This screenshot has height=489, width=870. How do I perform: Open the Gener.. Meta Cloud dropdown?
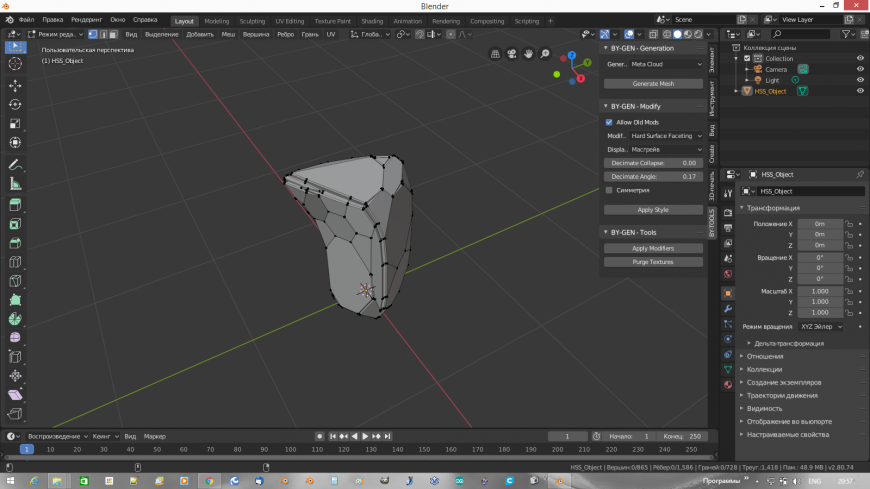(x=666, y=64)
